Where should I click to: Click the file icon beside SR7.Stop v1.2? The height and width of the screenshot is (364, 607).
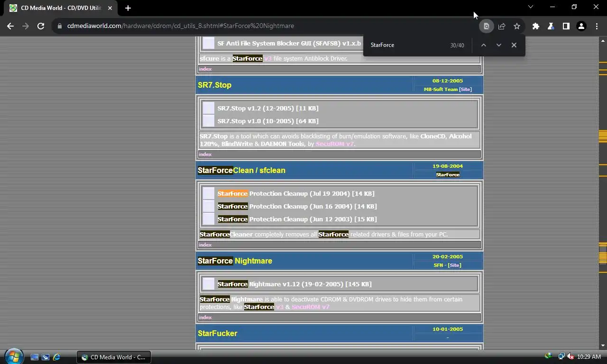pyautogui.click(x=209, y=108)
